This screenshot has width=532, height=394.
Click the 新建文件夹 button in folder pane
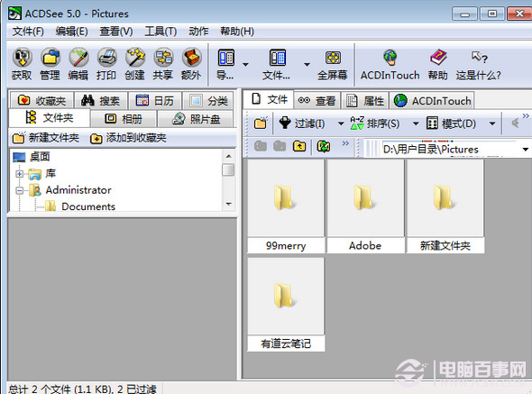coord(46,138)
